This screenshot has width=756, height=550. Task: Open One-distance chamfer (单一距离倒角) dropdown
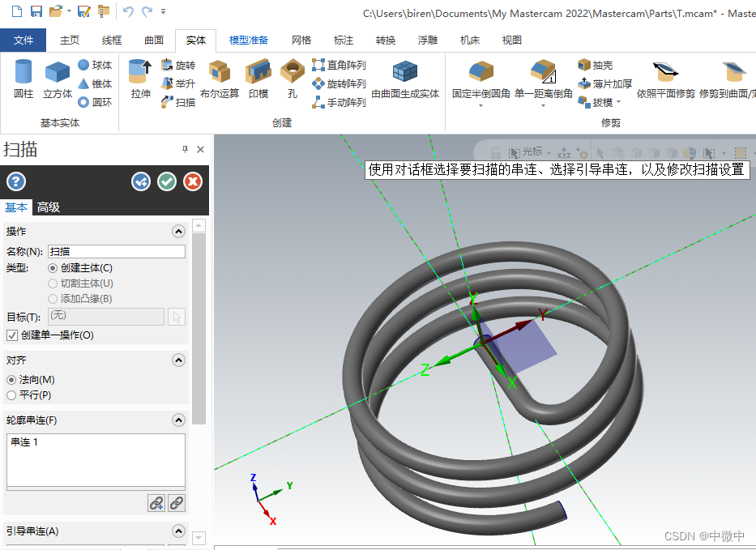[x=544, y=105]
